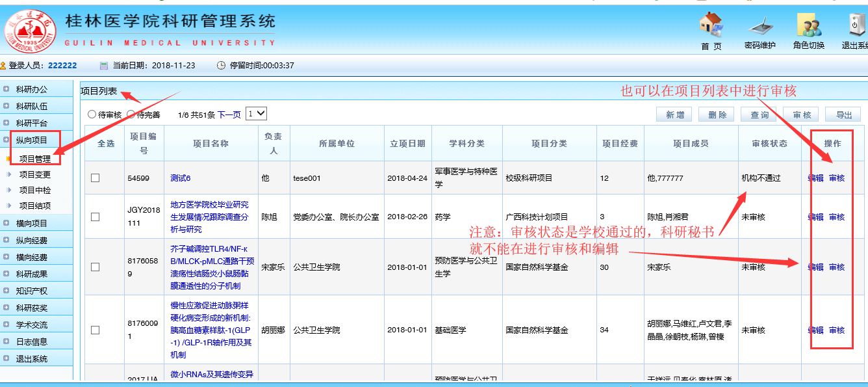Open 密码维护 password maintenance icon
The image size is (868, 387).
[759, 26]
